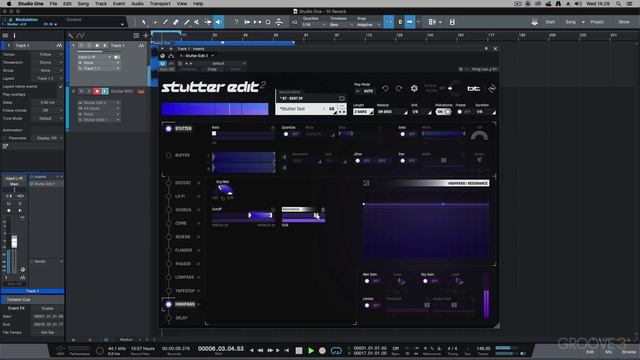Open the macOS Spotlight search icon
This screenshot has width=640, height=360.
(x=618, y=4)
